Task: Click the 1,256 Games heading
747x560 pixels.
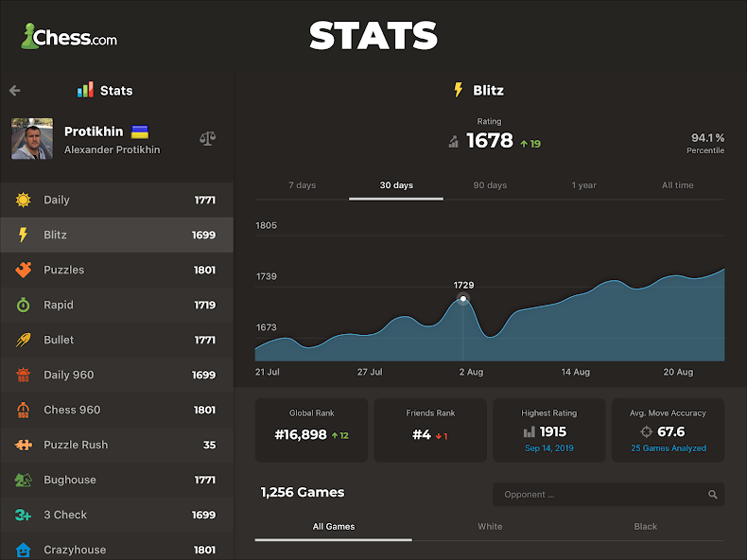Action: pyautogui.click(x=302, y=492)
